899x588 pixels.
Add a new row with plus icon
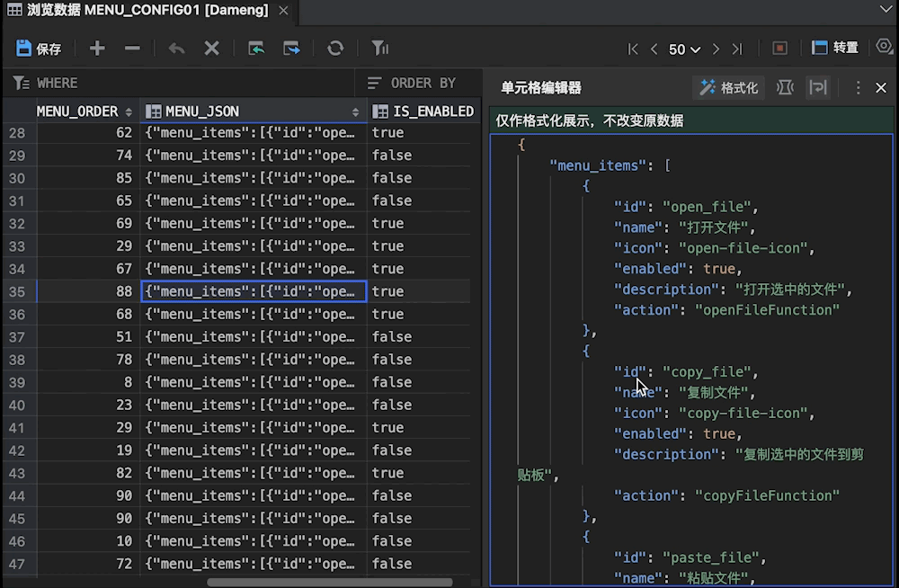[x=97, y=49]
